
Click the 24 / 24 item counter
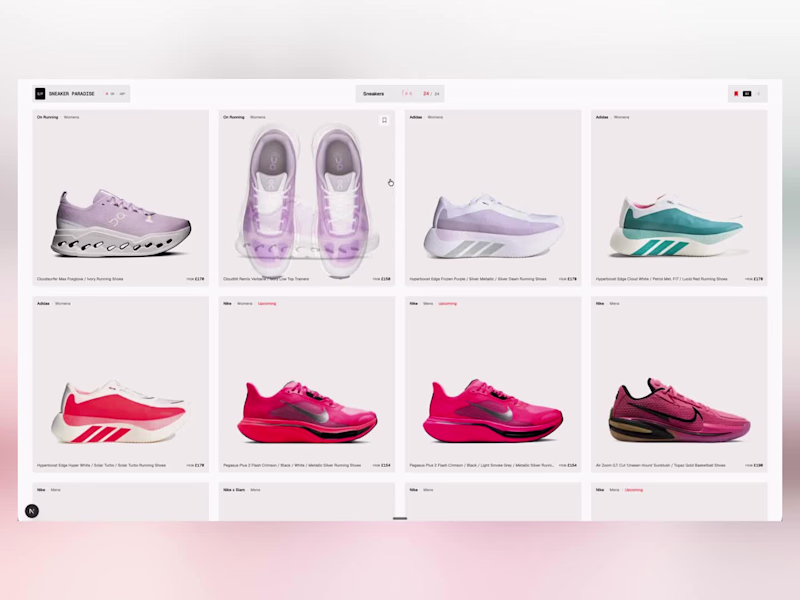pos(431,94)
